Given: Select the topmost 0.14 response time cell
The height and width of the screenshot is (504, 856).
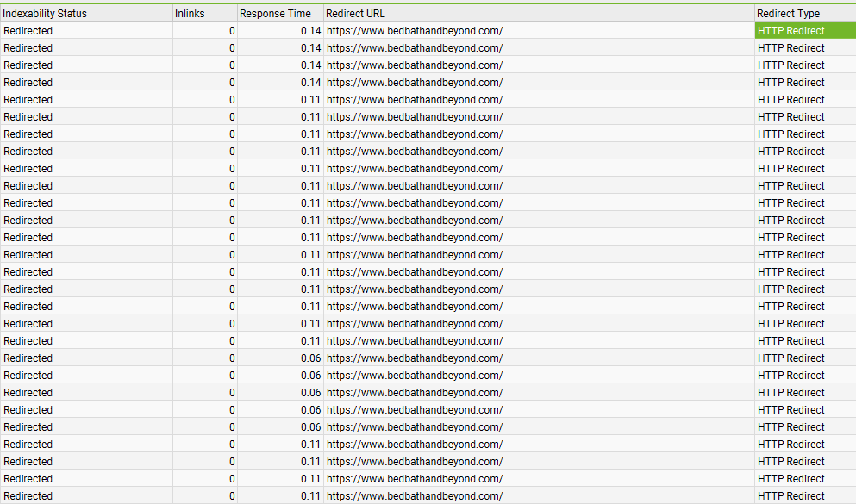Looking at the screenshot, I should [x=310, y=31].
